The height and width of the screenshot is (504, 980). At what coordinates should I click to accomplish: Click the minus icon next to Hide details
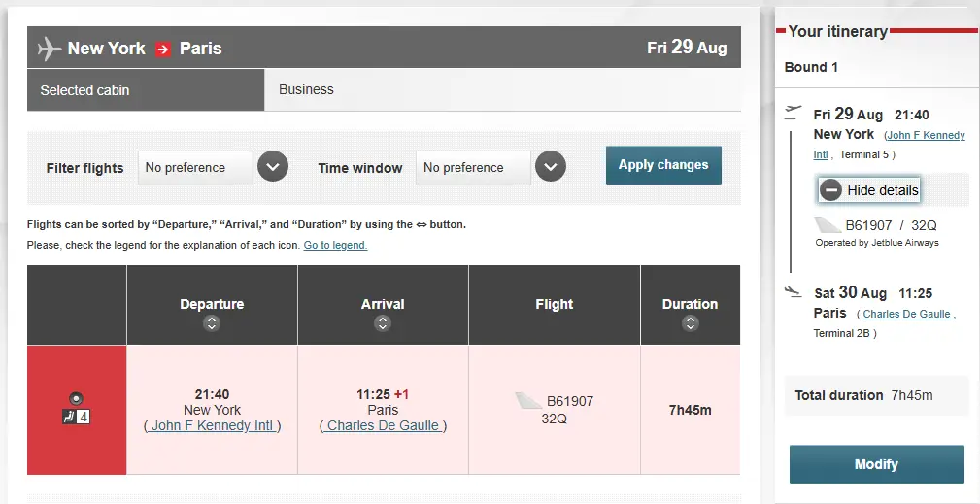830,190
